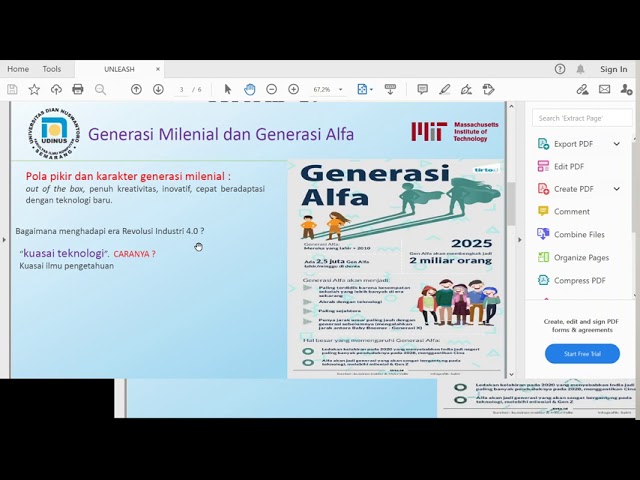
Task: Click the document vertical scrollbar
Action: [509, 200]
